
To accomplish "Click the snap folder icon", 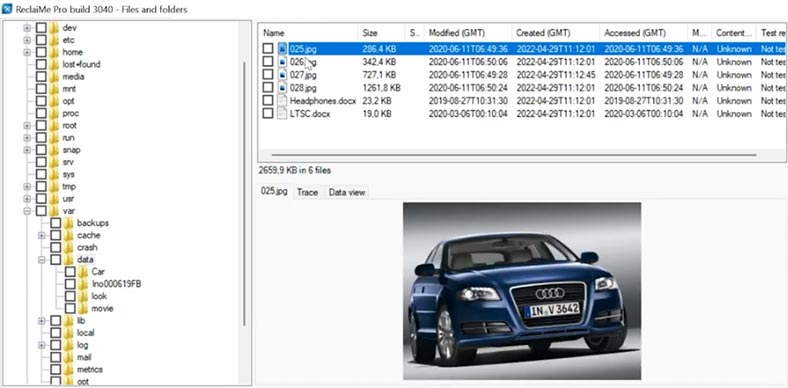I will [x=54, y=150].
